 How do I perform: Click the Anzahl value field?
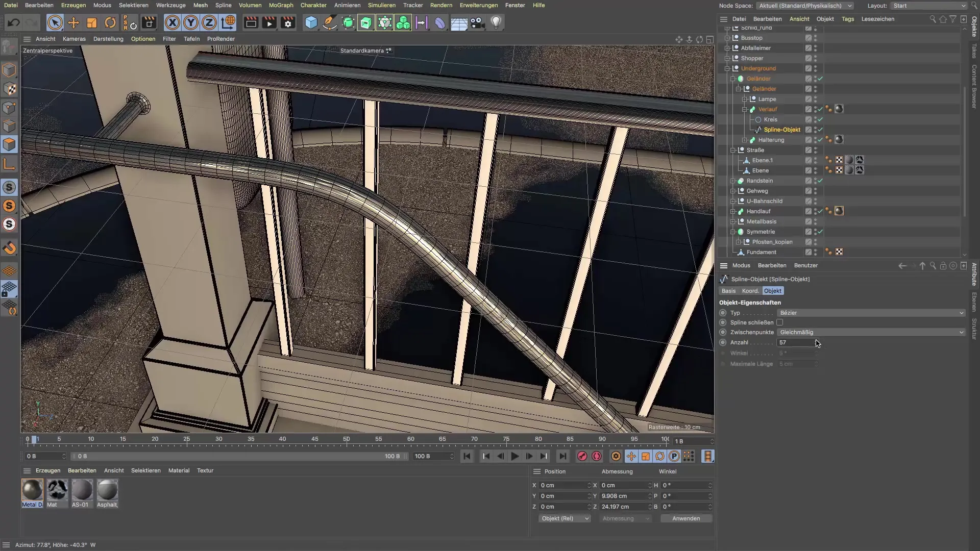pos(797,342)
